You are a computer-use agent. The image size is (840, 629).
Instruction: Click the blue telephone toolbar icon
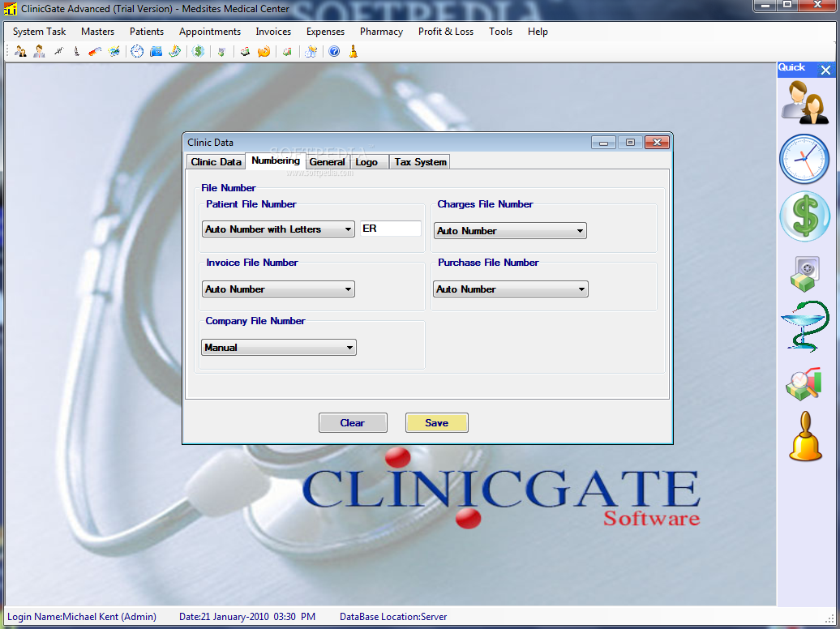point(156,51)
